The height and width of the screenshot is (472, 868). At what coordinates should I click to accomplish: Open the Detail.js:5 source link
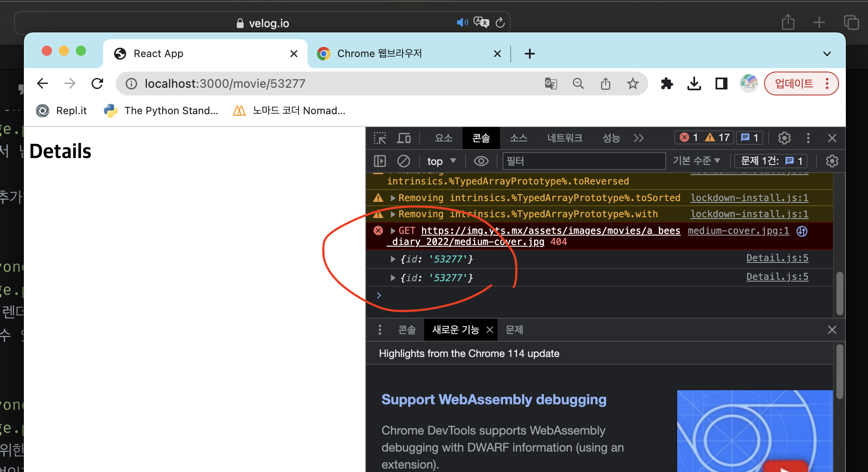777,258
